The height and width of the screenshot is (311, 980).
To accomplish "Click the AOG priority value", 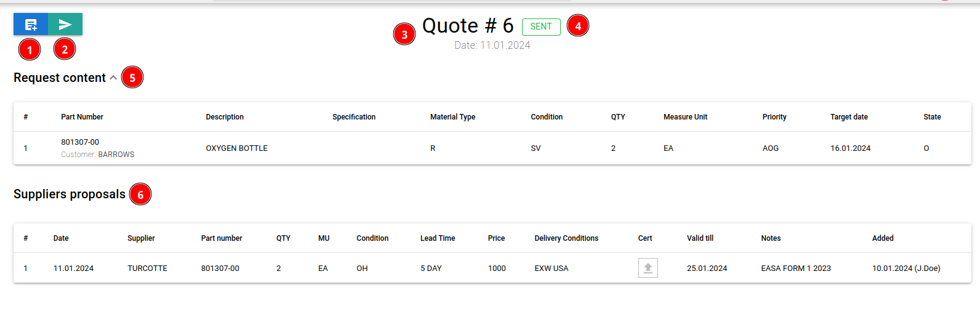I will tap(770, 148).
